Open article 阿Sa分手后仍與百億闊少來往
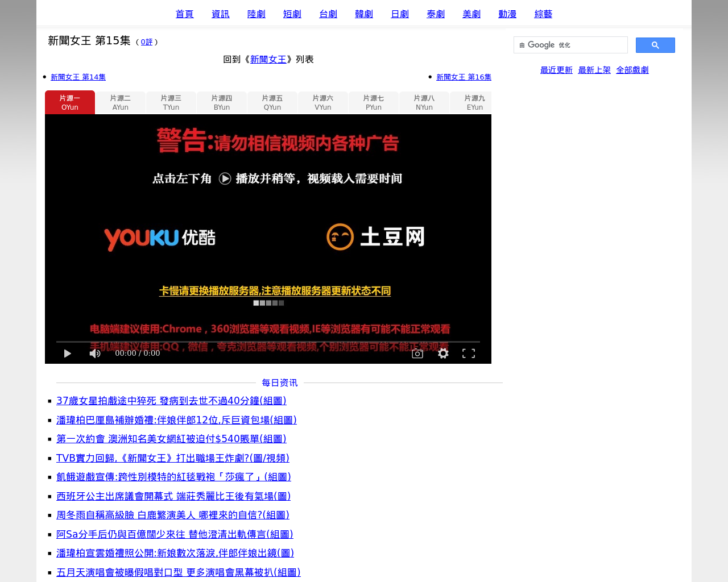 tap(175, 534)
